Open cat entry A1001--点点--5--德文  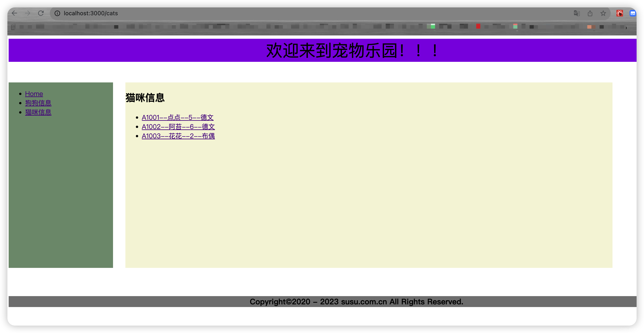pos(177,117)
